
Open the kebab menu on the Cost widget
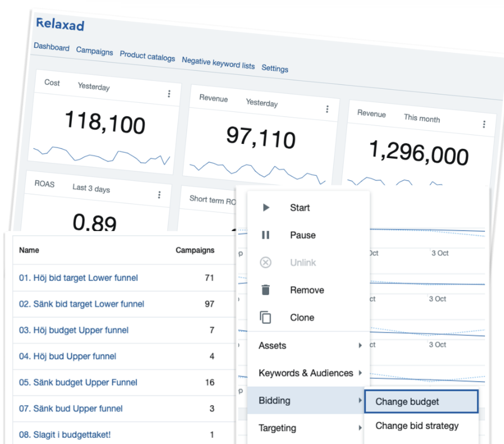pyautogui.click(x=169, y=94)
